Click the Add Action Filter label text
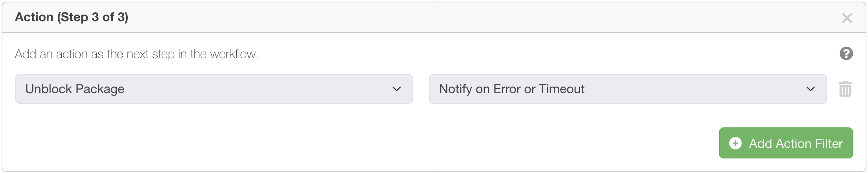 coord(796,143)
